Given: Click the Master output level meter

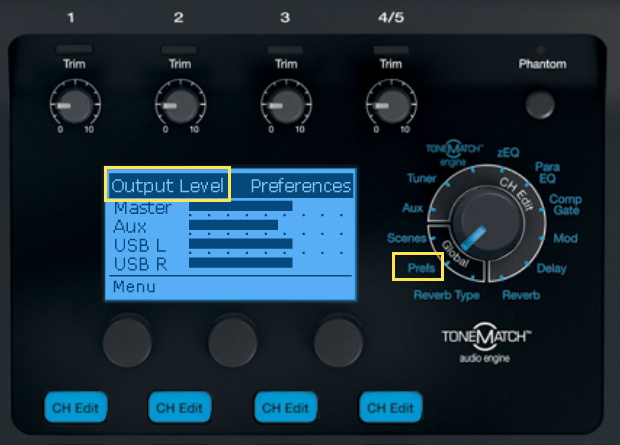Looking at the screenshot, I should tap(240, 208).
